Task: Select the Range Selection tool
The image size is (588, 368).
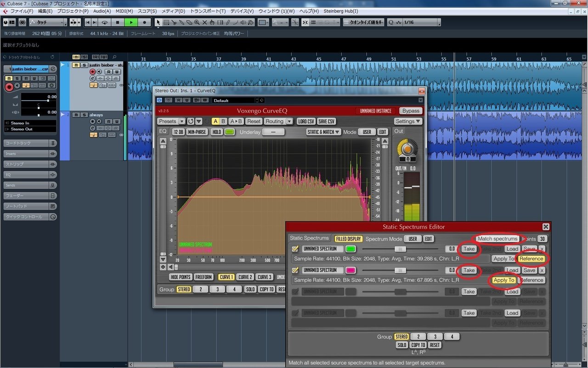Action: coord(166,22)
